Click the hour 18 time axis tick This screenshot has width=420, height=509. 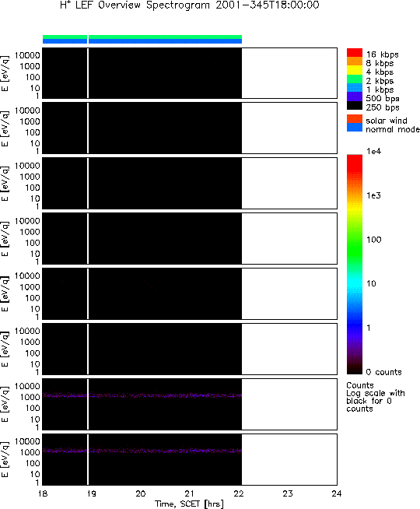43,493
